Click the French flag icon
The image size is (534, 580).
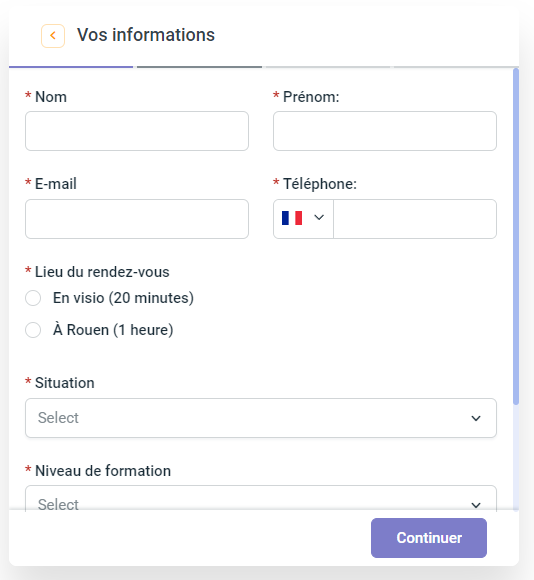(x=292, y=218)
